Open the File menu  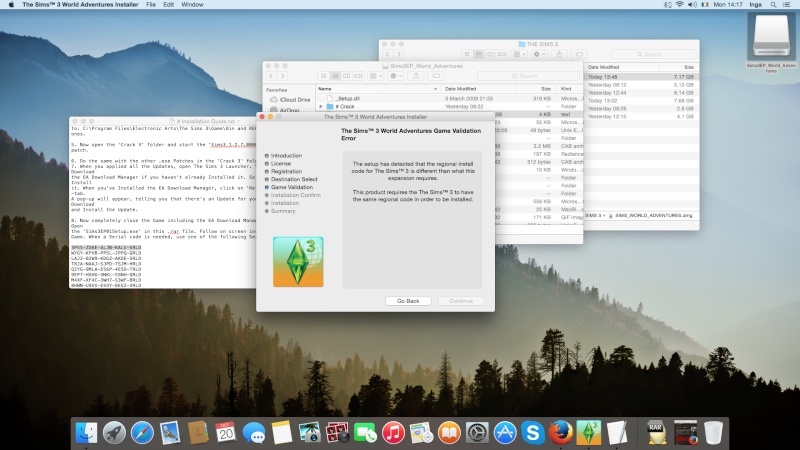[x=151, y=5]
